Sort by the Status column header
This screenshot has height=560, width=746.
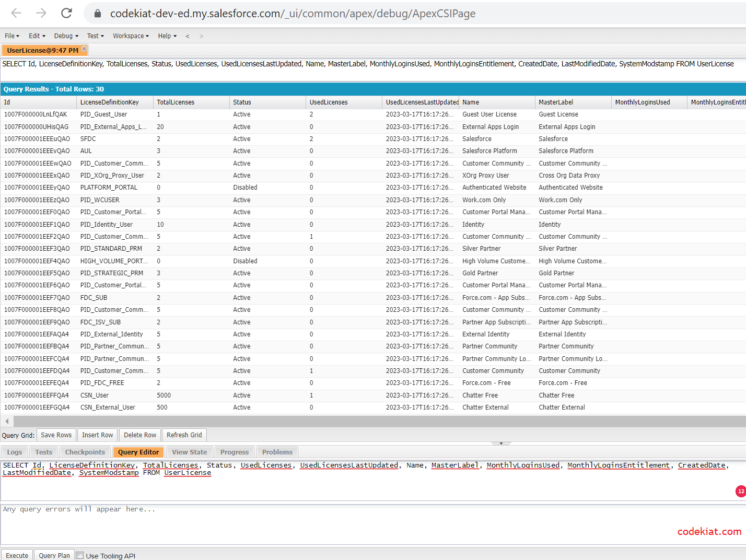[x=267, y=102]
